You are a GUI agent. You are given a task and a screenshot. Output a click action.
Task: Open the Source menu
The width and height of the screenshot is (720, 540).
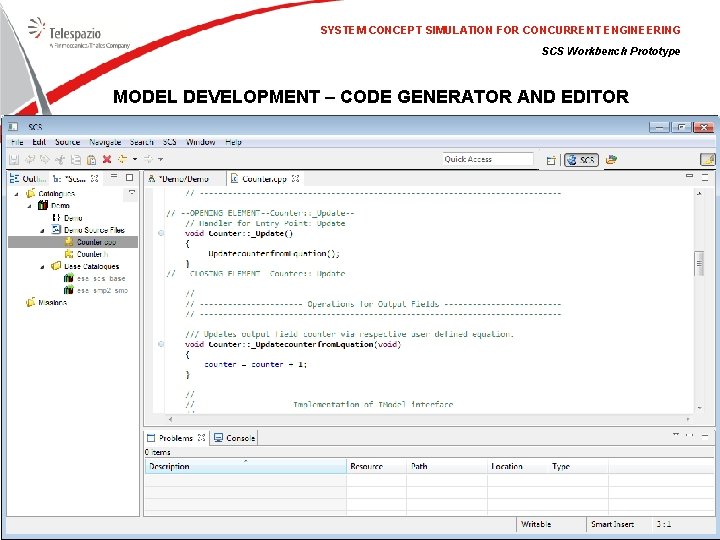pos(68,142)
